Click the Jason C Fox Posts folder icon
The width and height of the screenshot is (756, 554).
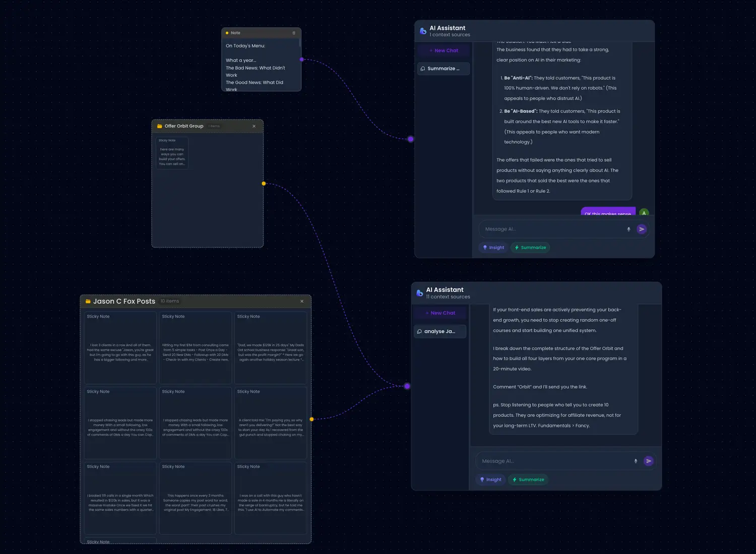tap(88, 301)
